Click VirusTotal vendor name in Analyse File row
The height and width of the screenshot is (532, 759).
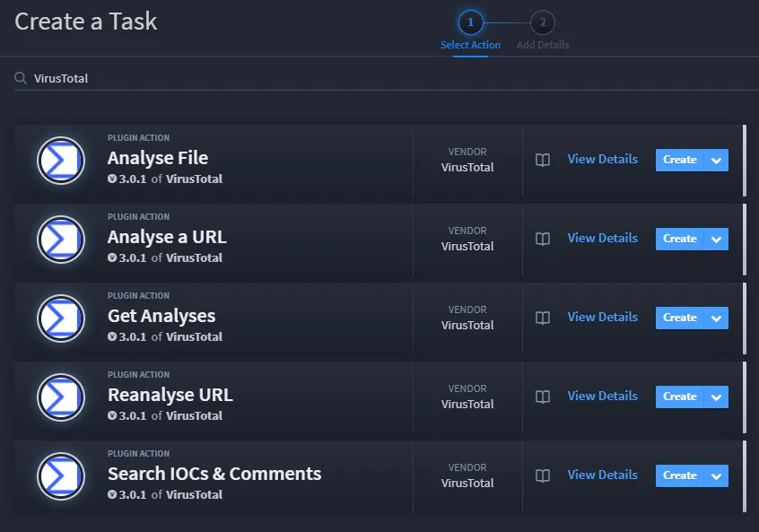[467, 168]
